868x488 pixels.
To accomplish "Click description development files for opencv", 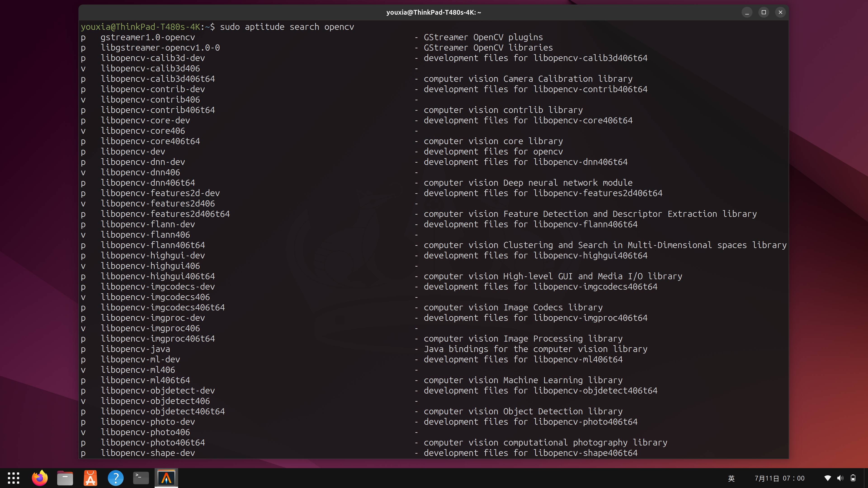I will pyautogui.click(x=493, y=152).
